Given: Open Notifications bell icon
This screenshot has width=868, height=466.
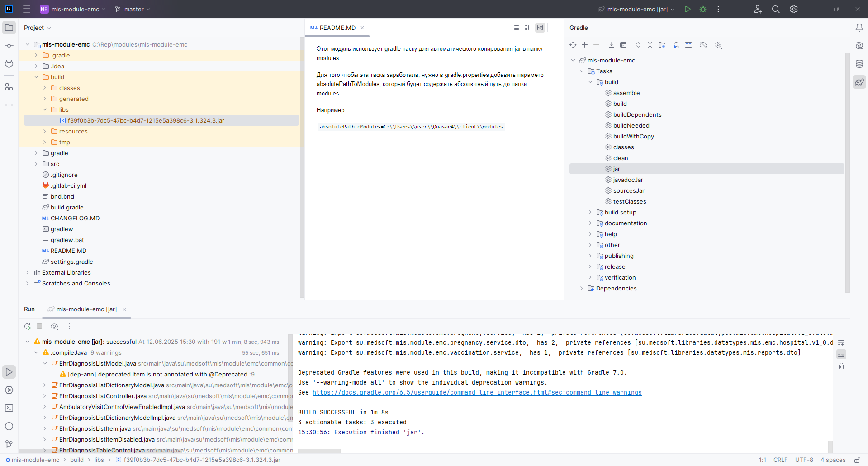Looking at the screenshot, I should [859, 28].
